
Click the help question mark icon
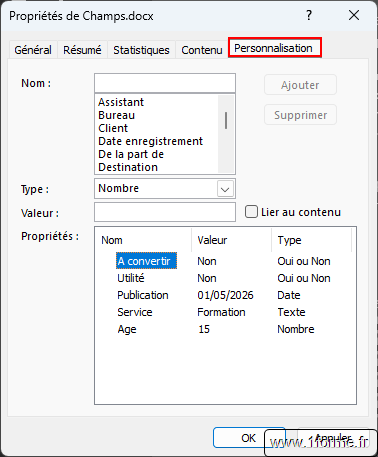pos(309,15)
